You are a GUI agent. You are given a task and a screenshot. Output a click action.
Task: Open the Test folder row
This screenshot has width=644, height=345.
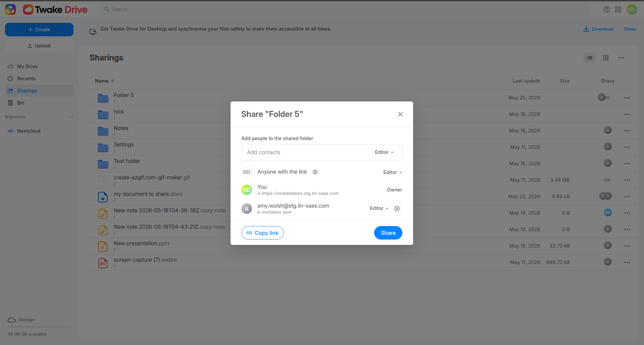tap(362, 164)
